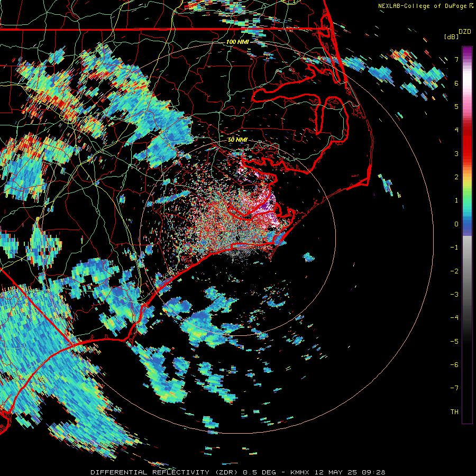Click the -2 value on color scale
This screenshot has width=476, height=476.
(454, 271)
